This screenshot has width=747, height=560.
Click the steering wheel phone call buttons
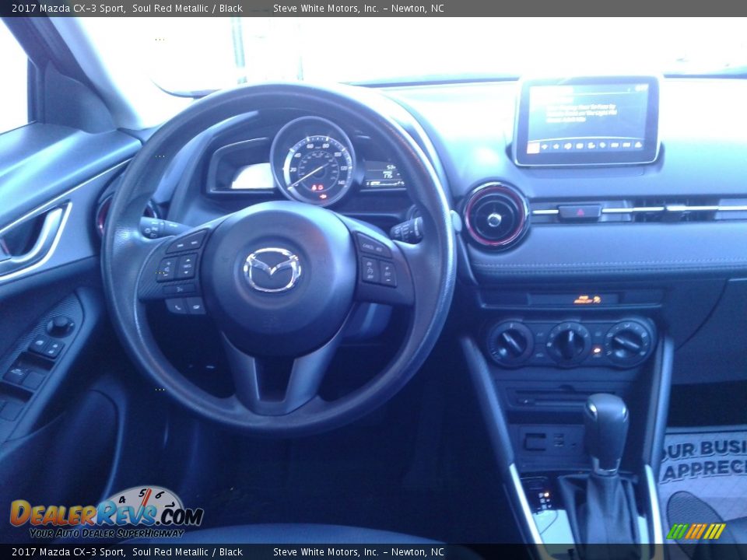click(186, 306)
